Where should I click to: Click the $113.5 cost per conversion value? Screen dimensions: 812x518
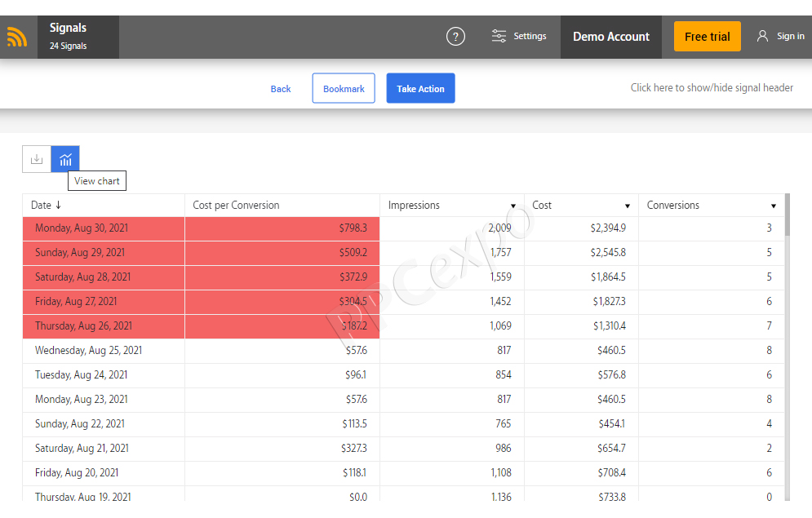coord(354,424)
